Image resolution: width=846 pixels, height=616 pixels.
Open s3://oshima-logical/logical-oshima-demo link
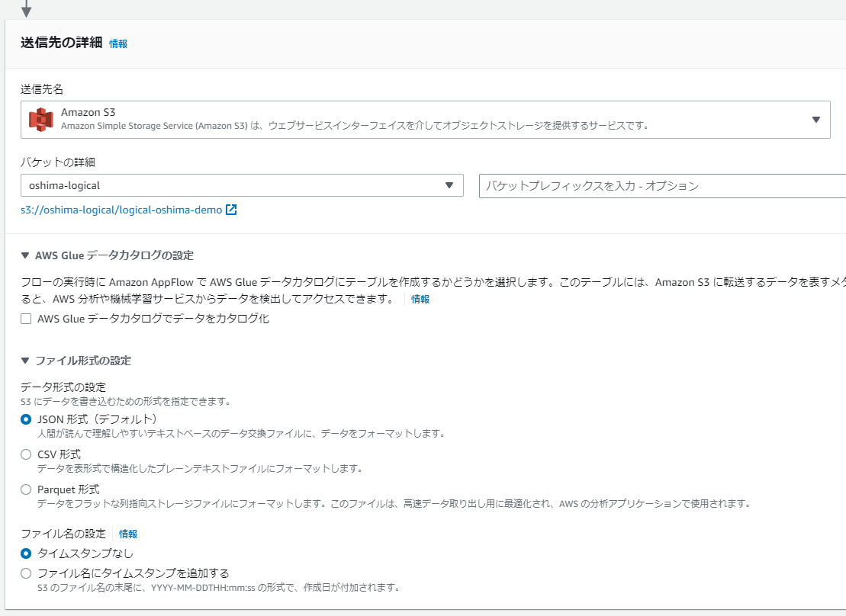click(121, 210)
